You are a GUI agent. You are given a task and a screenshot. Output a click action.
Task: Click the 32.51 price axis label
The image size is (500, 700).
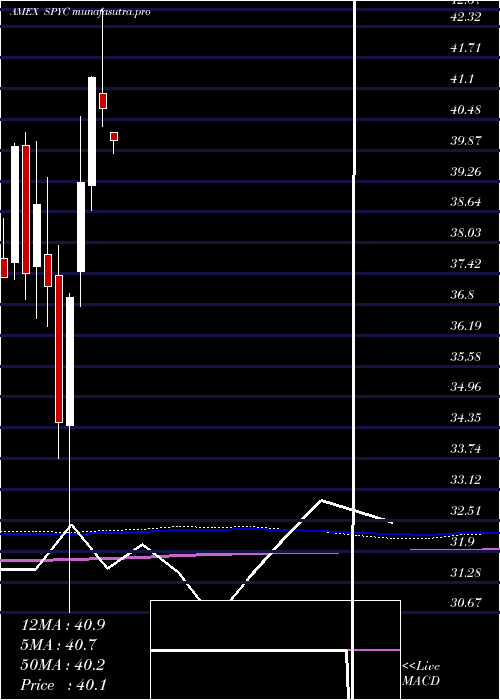(x=466, y=511)
